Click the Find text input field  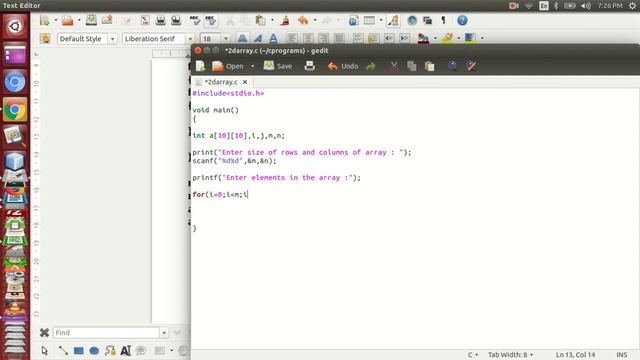point(106,333)
